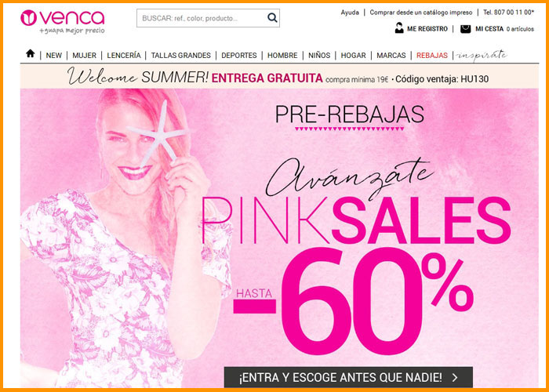This screenshot has height=392, width=549.
Task: Click the arrow on the Entra y escoge banner
Action: click(455, 377)
